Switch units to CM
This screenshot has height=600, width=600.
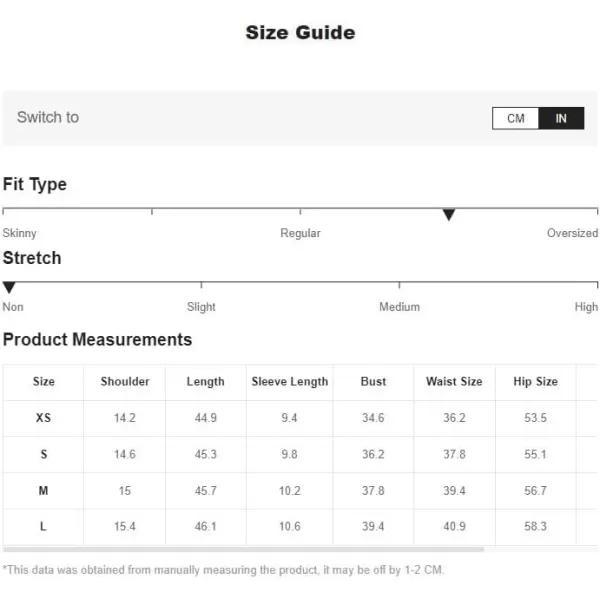(515, 118)
